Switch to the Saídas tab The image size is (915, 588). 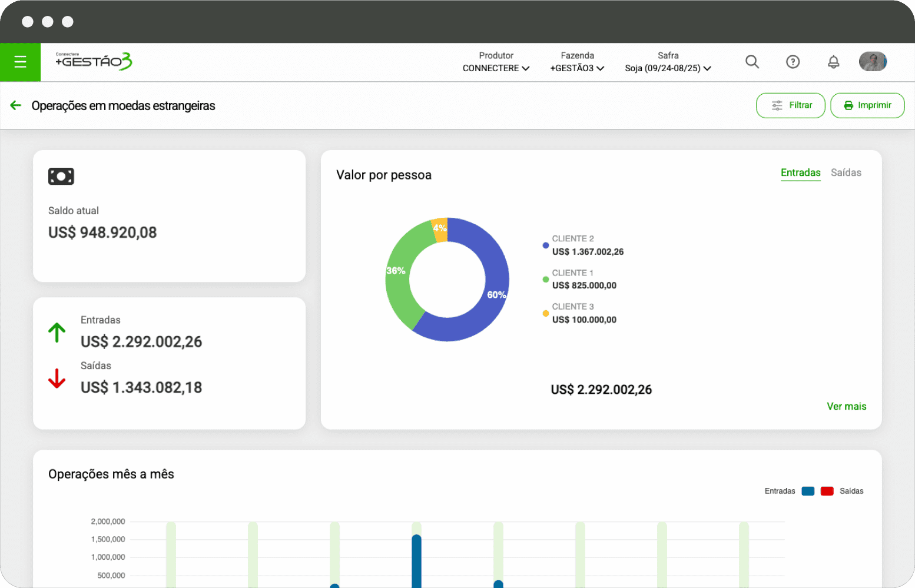[846, 172]
